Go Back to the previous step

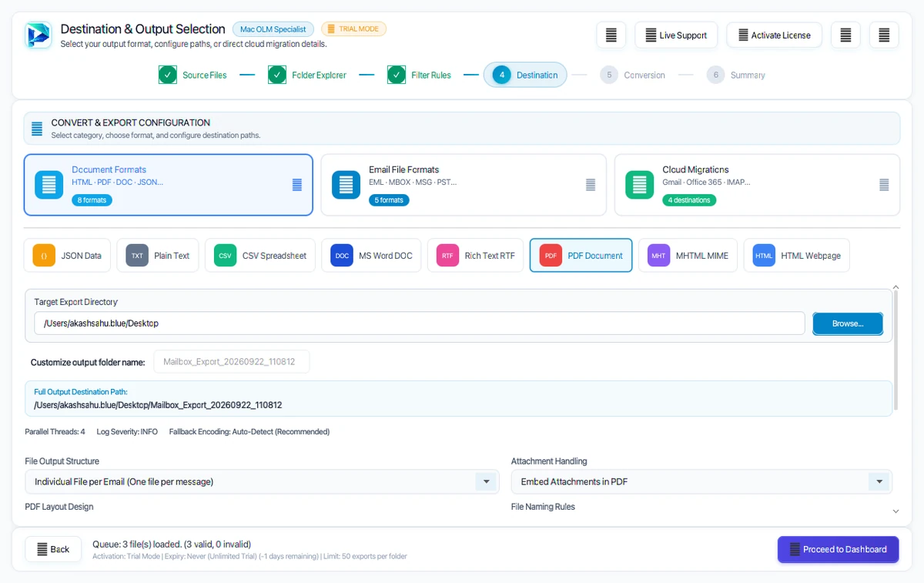52,549
